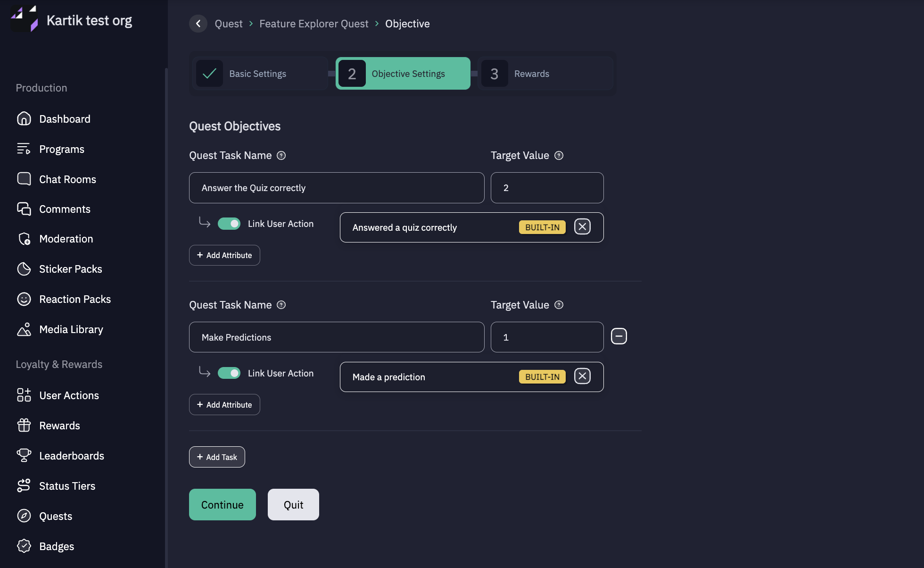Viewport: 924px width, 568px height.
Task: Open Leaderboards via the trophy icon
Action: (24, 456)
